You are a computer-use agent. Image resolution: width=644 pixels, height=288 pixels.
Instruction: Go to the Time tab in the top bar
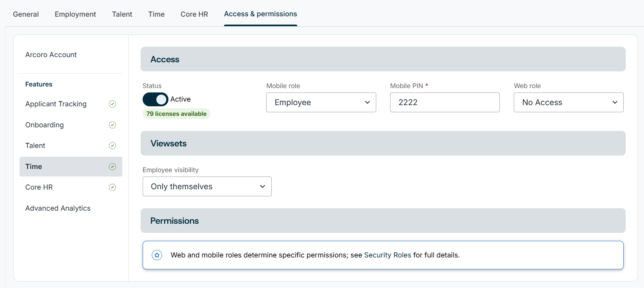pos(157,14)
